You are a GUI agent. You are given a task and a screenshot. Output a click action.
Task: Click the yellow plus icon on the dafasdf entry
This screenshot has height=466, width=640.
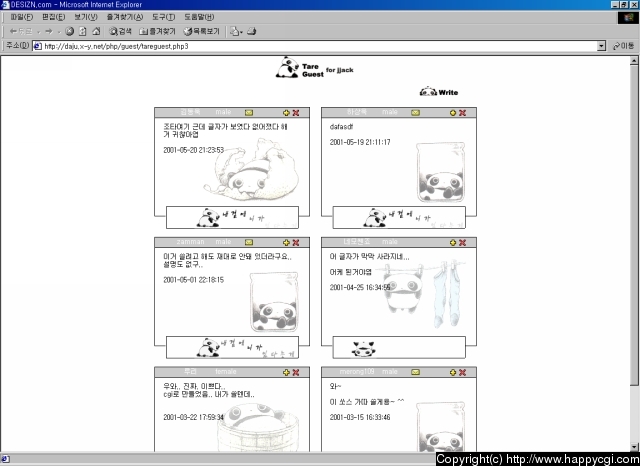[453, 113]
